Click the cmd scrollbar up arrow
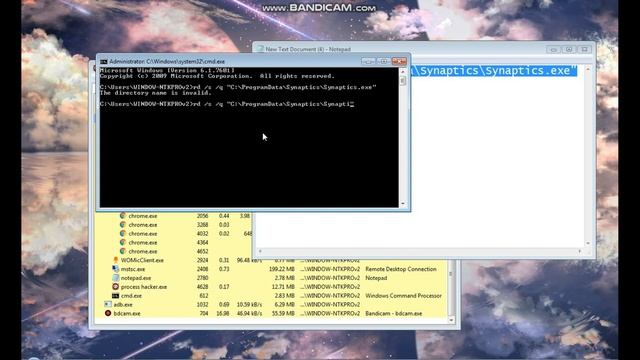This screenshot has width=640, height=360. pyautogui.click(x=403, y=71)
